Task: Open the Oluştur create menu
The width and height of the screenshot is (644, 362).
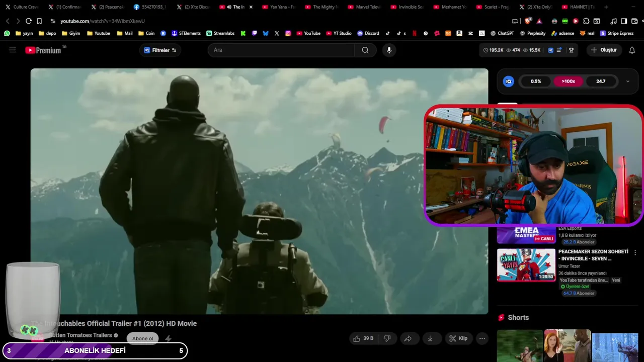Action: pos(604,50)
